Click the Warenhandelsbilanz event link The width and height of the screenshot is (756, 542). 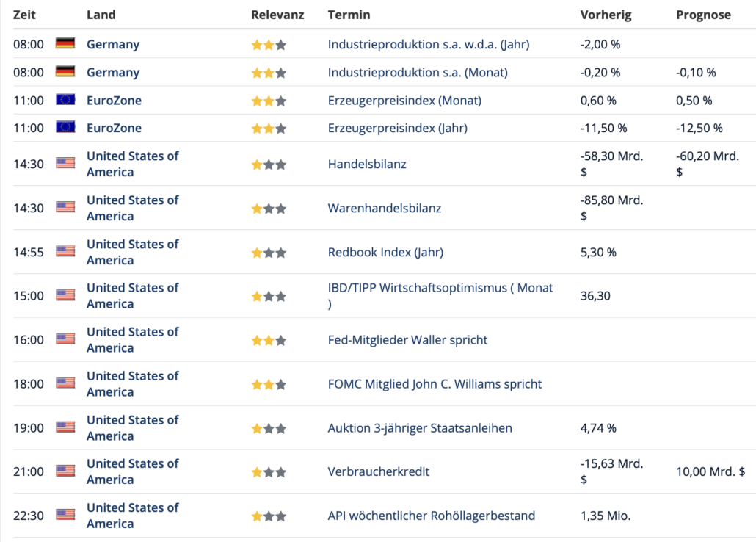385,208
